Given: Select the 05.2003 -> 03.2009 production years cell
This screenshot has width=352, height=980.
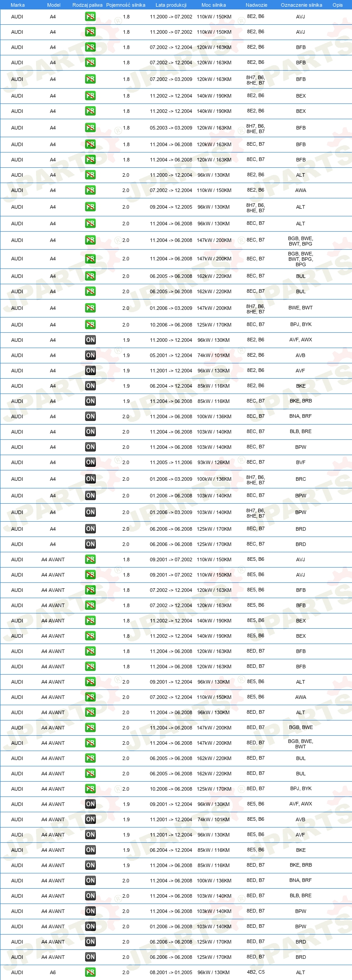Looking at the screenshot, I should pyautogui.click(x=171, y=128).
